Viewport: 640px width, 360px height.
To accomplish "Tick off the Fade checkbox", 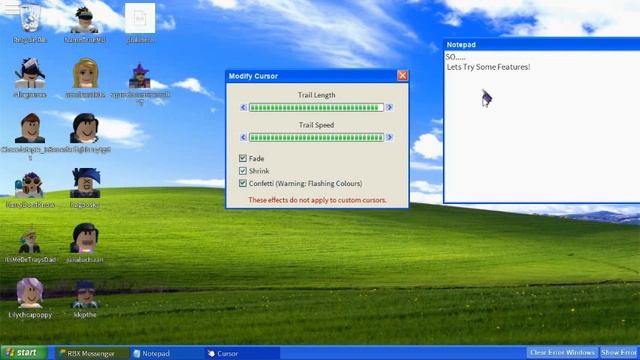I will [243, 158].
